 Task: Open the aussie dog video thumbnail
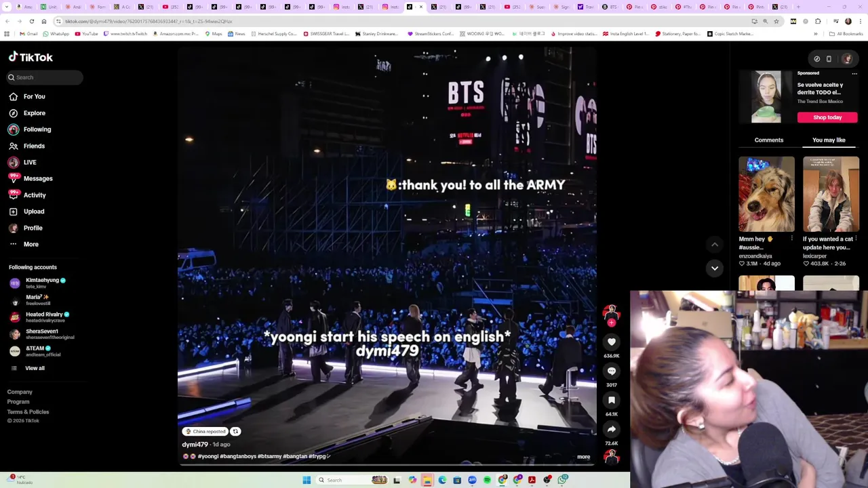(766, 195)
